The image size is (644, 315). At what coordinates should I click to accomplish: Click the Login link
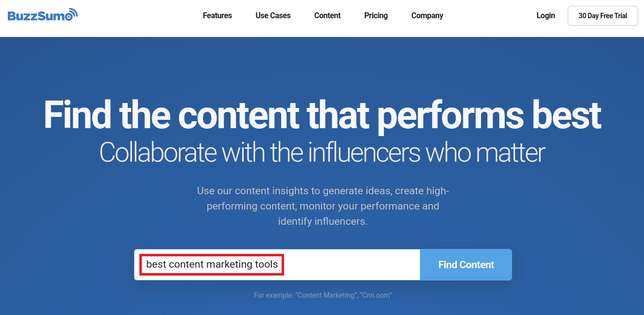(546, 16)
